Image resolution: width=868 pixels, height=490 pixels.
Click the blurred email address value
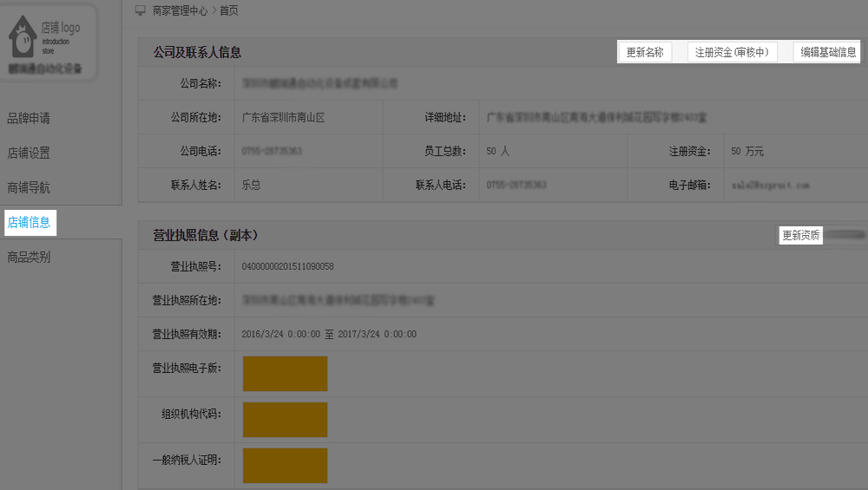(x=770, y=186)
